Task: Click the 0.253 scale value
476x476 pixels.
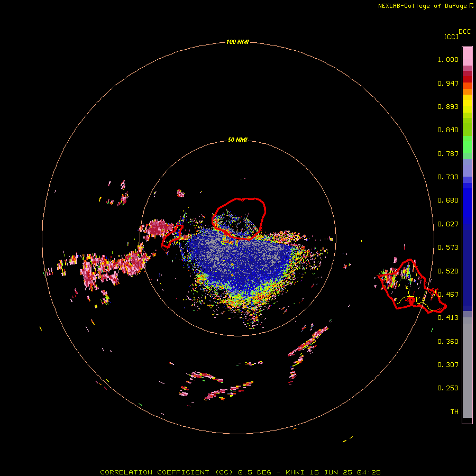Action: pos(448,388)
